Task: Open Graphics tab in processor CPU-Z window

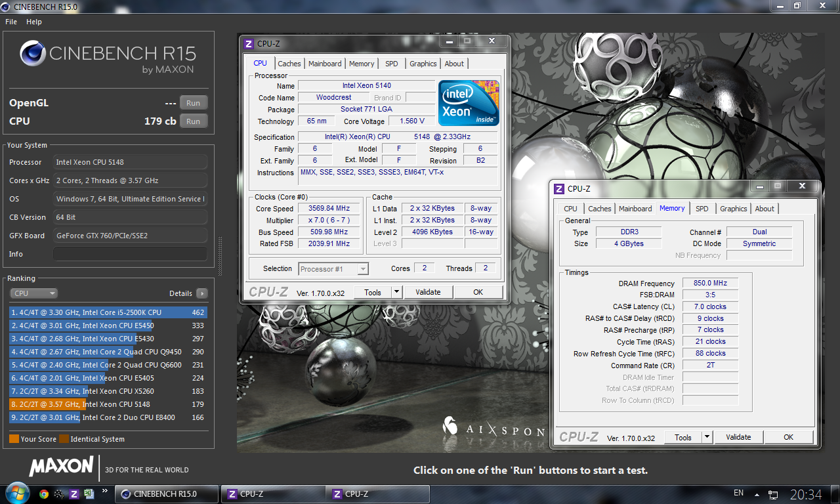Action: click(423, 64)
